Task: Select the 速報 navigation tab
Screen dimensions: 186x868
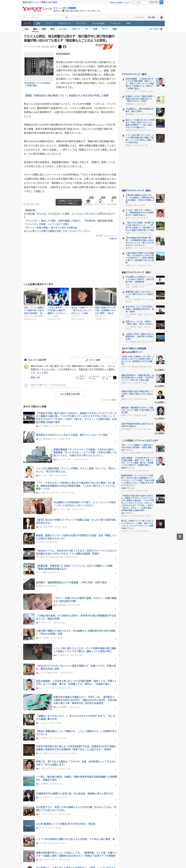Action: click(x=38, y=24)
